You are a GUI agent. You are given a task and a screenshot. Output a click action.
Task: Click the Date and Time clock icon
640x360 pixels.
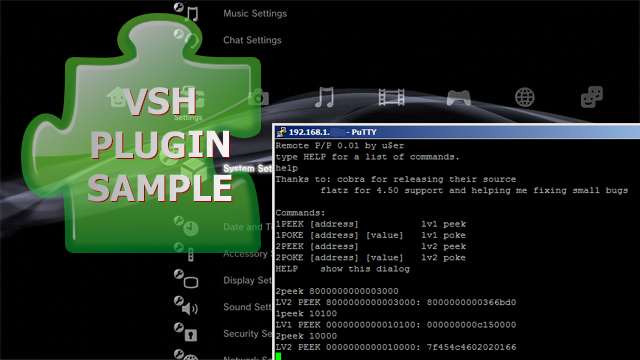186,226
